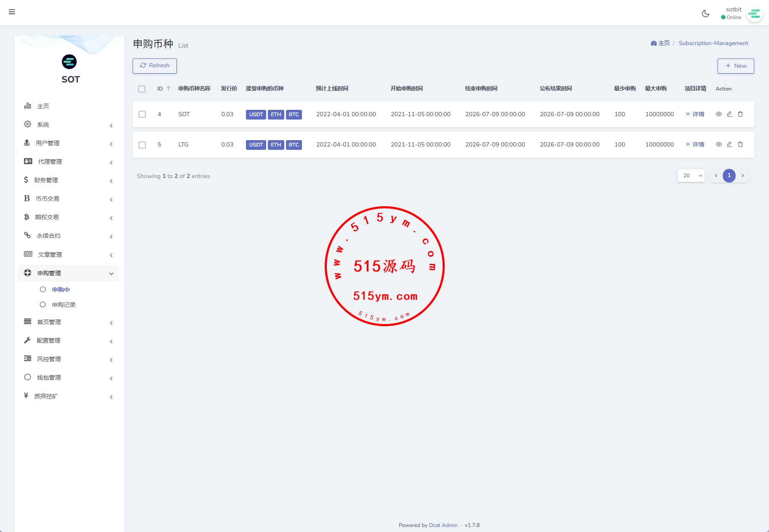The height and width of the screenshot is (532, 769).
Task: Select the checkbox for SOT row
Action: [x=142, y=114]
